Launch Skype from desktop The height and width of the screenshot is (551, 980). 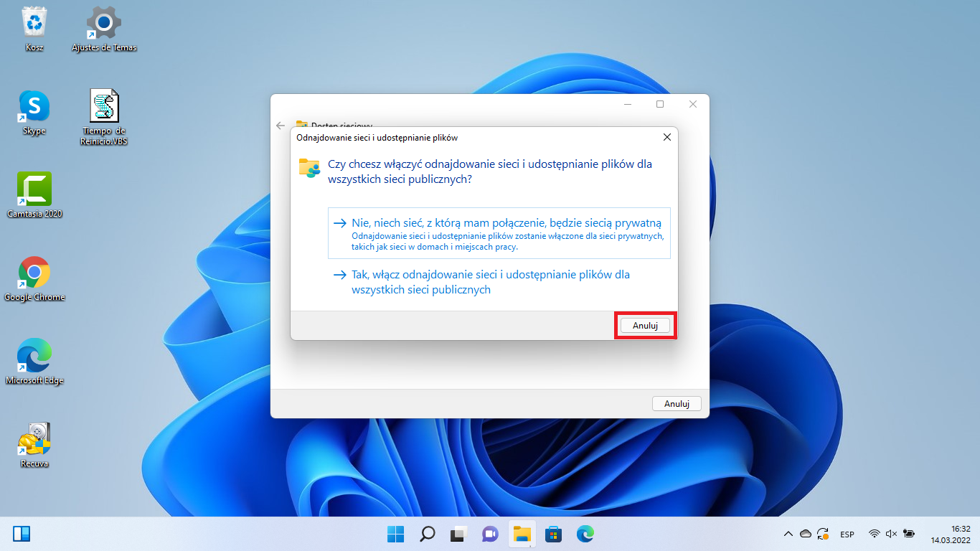click(x=34, y=113)
